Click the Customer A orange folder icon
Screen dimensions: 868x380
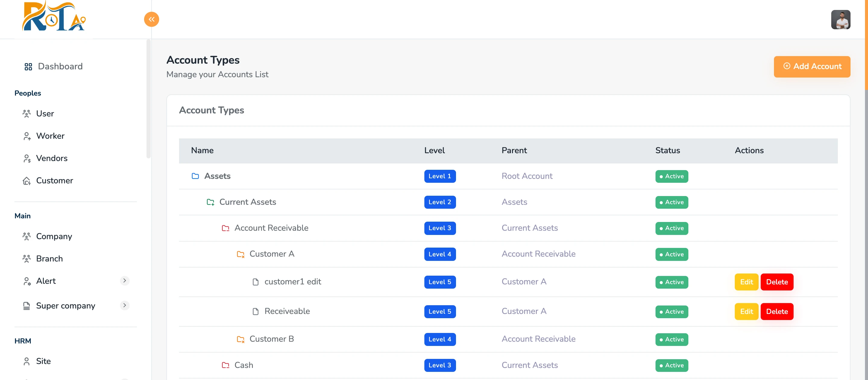[240, 254]
